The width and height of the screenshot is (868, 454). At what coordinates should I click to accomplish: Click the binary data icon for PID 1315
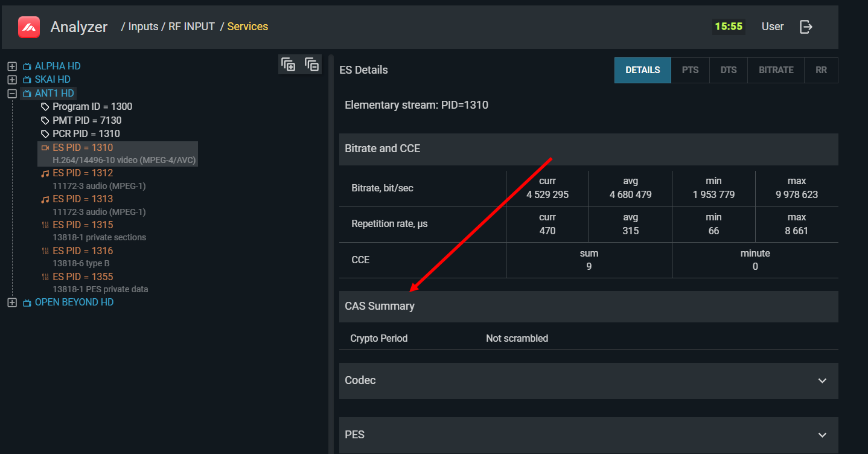tap(45, 225)
